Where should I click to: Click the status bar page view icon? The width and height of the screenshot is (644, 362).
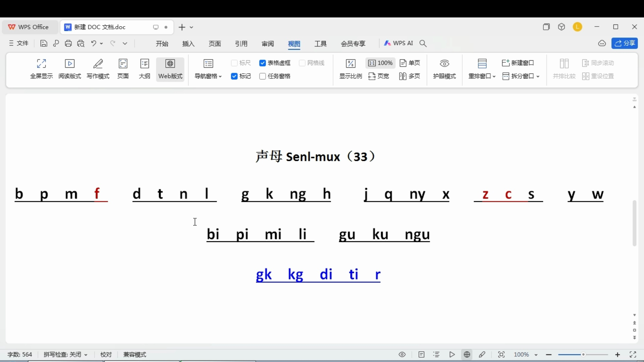pyautogui.click(x=422, y=355)
